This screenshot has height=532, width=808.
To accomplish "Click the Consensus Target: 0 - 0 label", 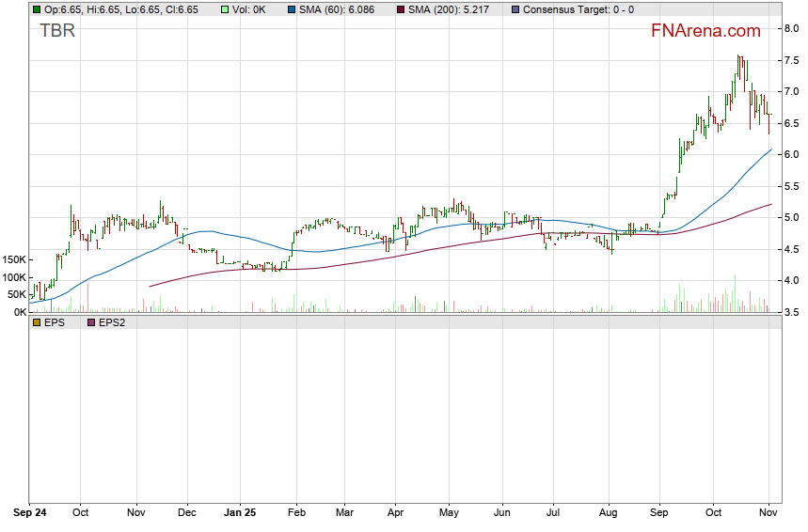I will tap(578, 9).
